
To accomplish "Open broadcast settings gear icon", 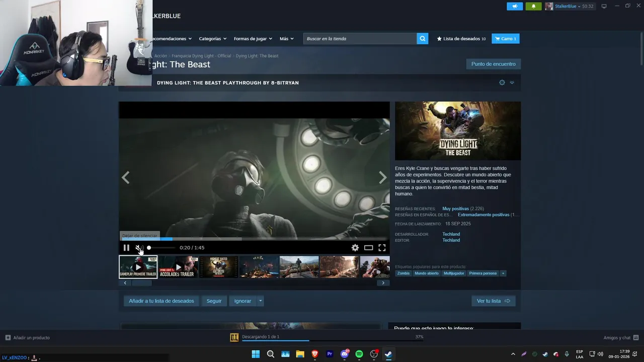I will [502, 82].
